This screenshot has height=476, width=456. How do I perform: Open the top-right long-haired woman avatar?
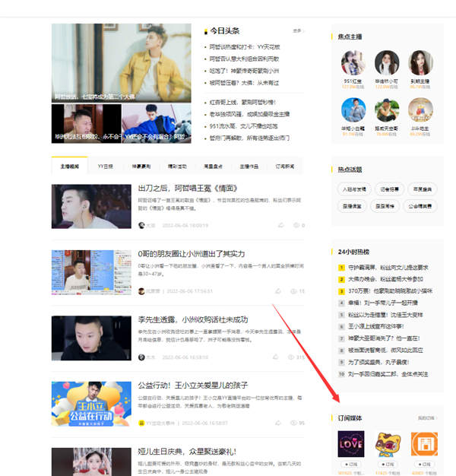420,63
